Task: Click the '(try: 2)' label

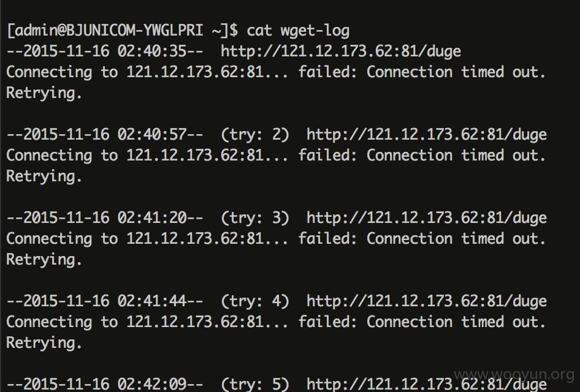Action: [x=255, y=135]
